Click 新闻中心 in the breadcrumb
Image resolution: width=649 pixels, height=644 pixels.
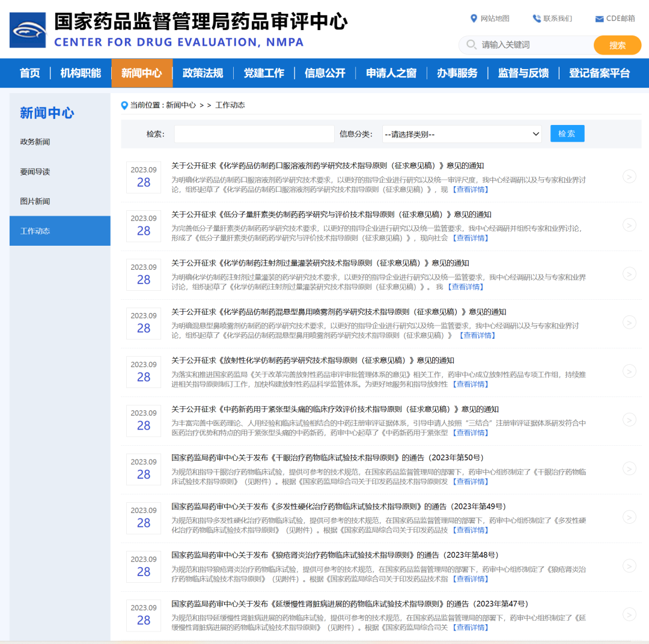click(x=181, y=105)
